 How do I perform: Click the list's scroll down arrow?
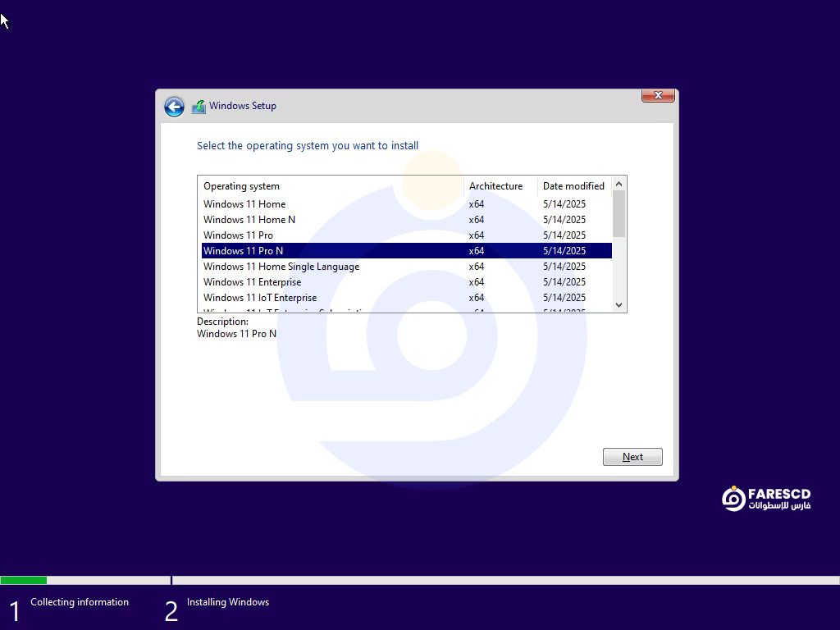pyautogui.click(x=619, y=305)
